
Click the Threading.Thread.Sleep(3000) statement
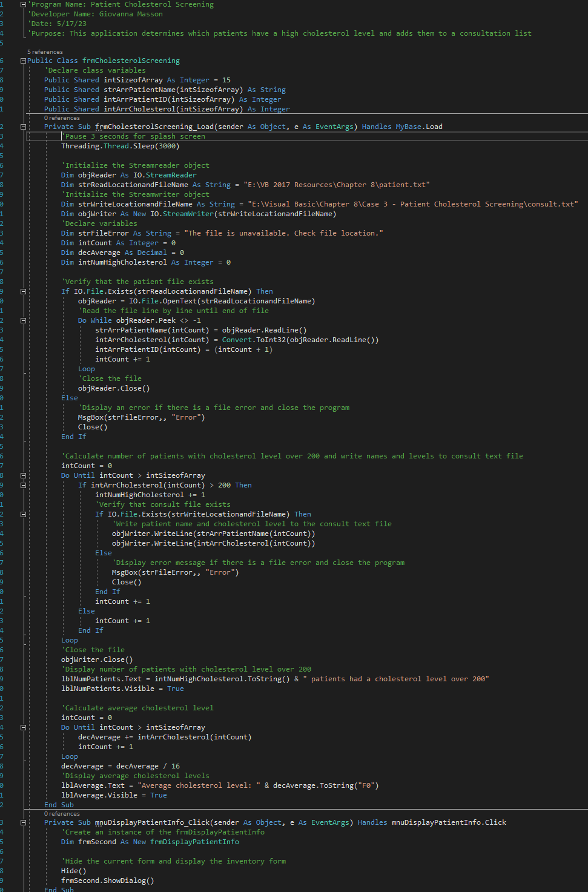click(121, 146)
